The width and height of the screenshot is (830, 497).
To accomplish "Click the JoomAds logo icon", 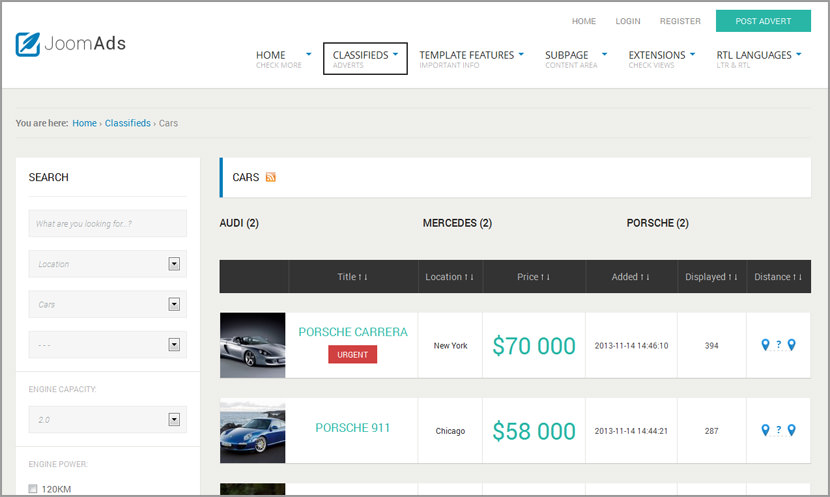I will coord(28,44).
